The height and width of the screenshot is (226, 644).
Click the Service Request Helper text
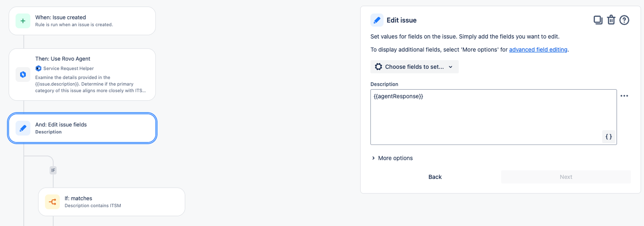(x=69, y=68)
